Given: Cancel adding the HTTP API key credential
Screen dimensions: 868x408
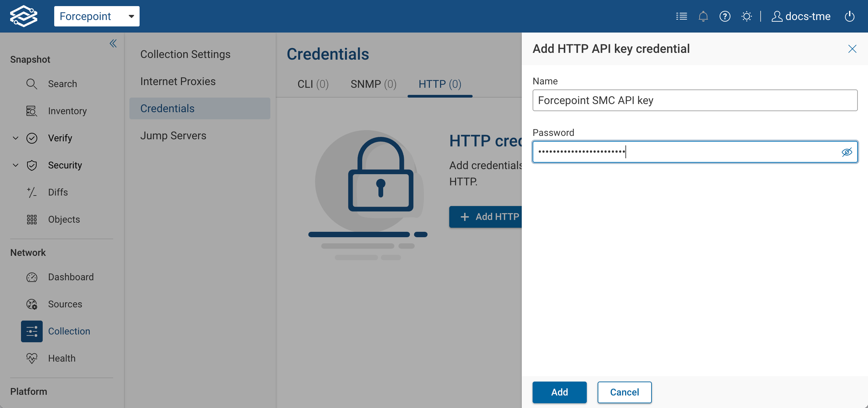Looking at the screenshot, I should pos(624,392).
